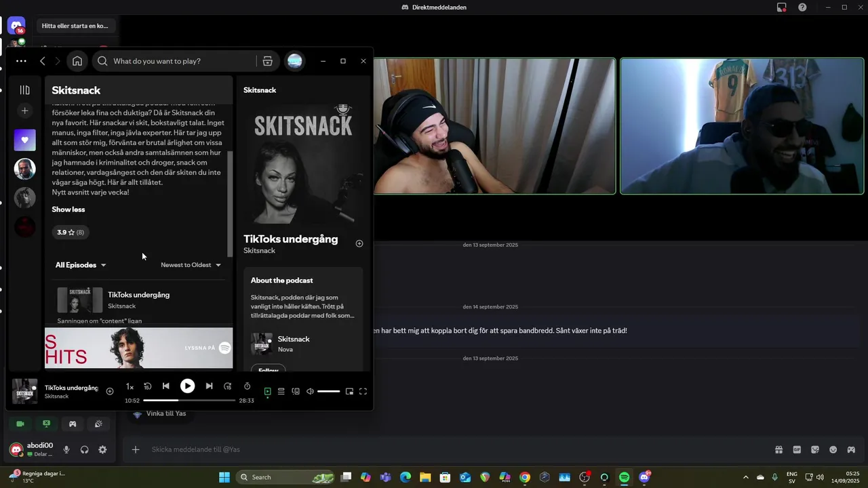868x488 pixels.
Task: Open Newest to Oldest sort dropdown
Action: (x=191, y=265)
